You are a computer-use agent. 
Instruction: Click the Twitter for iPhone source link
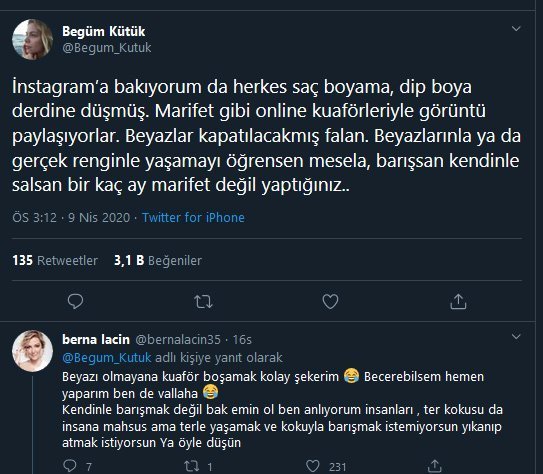click(x=193, y=217)
